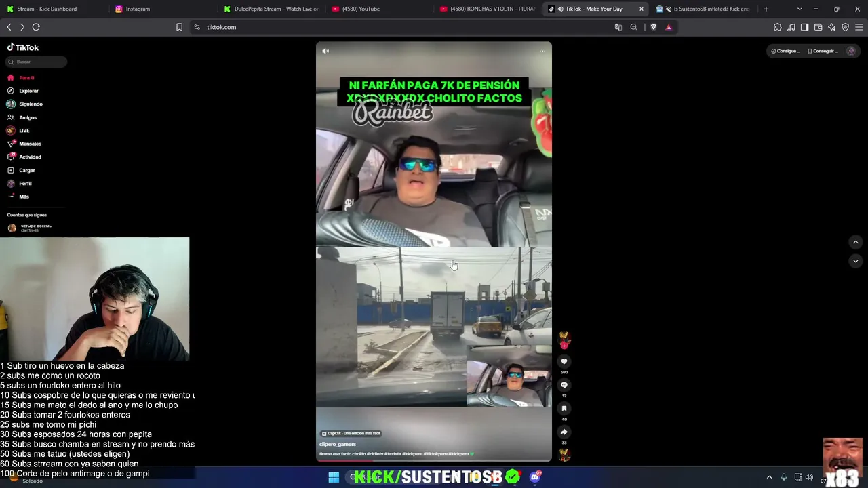868x488 pixels.
Task: Save the video with the bookmark icon
Action: coord(564,409)
